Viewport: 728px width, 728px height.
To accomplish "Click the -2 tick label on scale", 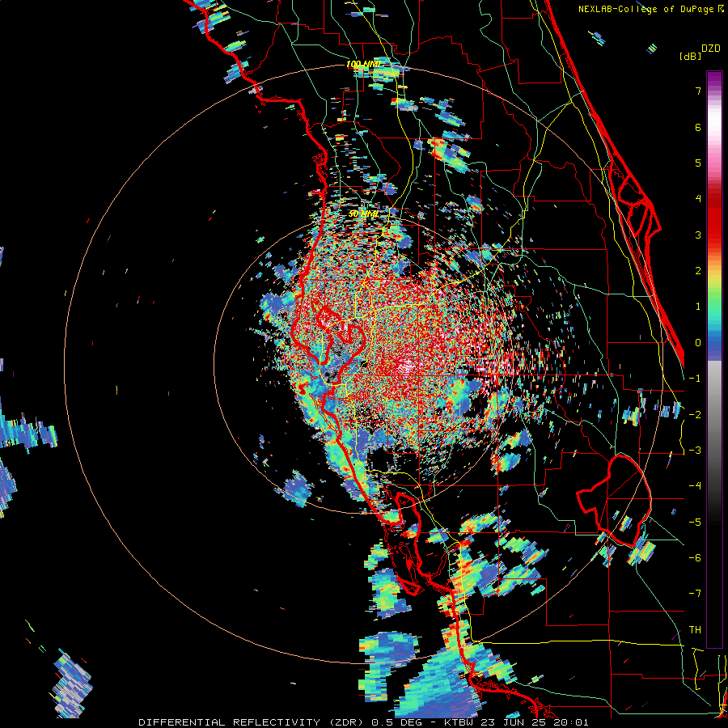I will click(x=695, y=415).
